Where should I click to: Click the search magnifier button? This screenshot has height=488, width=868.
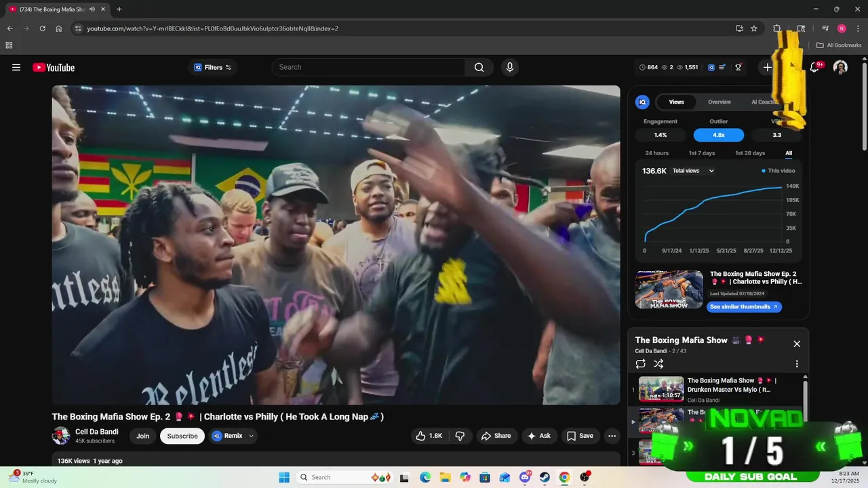[479, 67]
